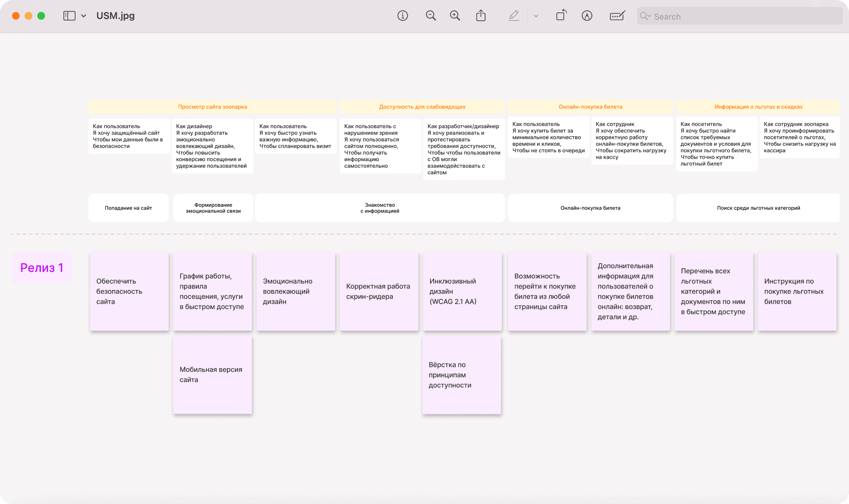Rotate the image left
Viewport: 849px width, 504px height.
[x=561, y=16]
